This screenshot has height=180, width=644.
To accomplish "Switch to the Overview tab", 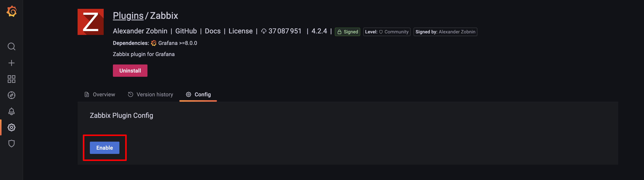I will [100, 94].
